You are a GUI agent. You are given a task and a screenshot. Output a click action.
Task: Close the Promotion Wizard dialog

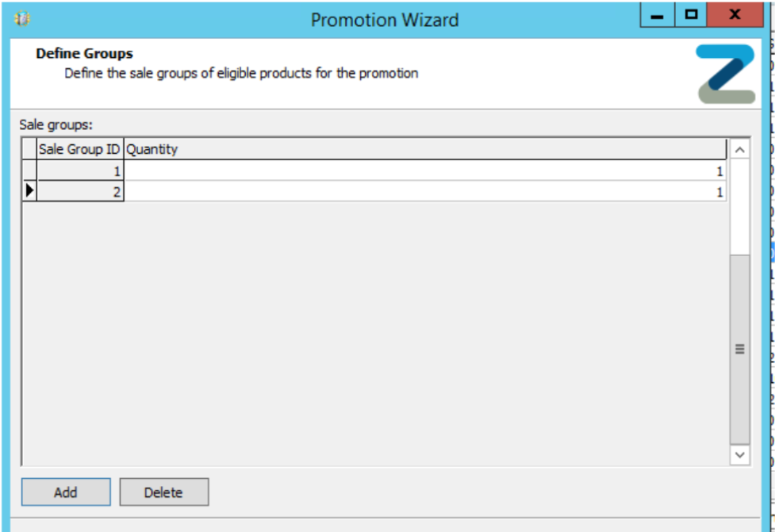(x=734, y=16)
